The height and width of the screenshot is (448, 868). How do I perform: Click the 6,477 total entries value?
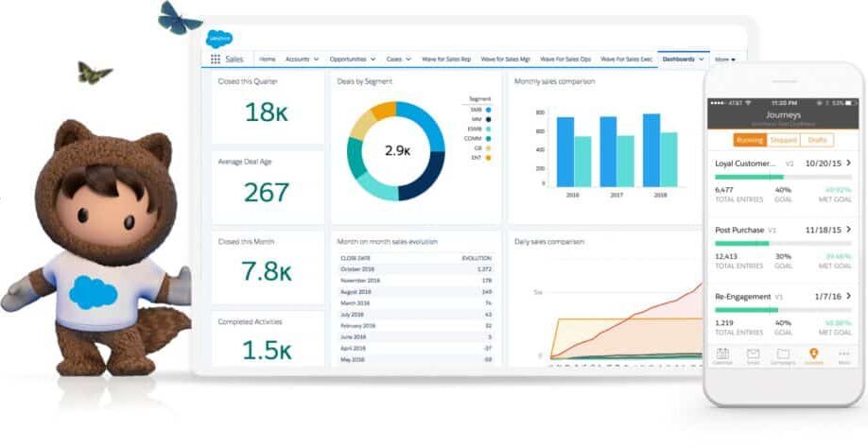pos(724,190)
